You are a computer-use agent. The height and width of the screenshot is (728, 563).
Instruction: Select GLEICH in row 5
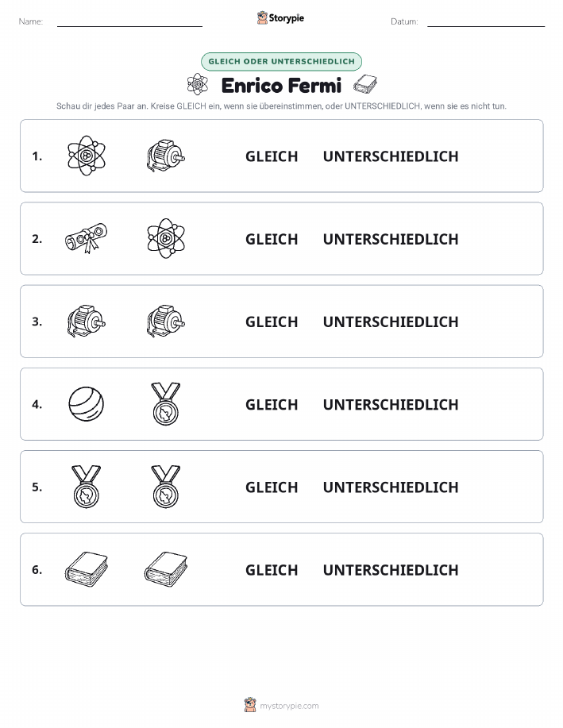coord(272,487)
